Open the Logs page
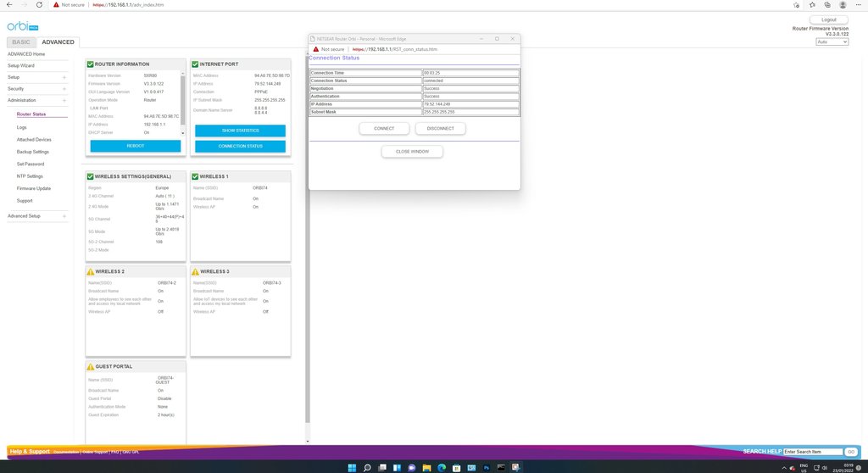 [21, 127]
